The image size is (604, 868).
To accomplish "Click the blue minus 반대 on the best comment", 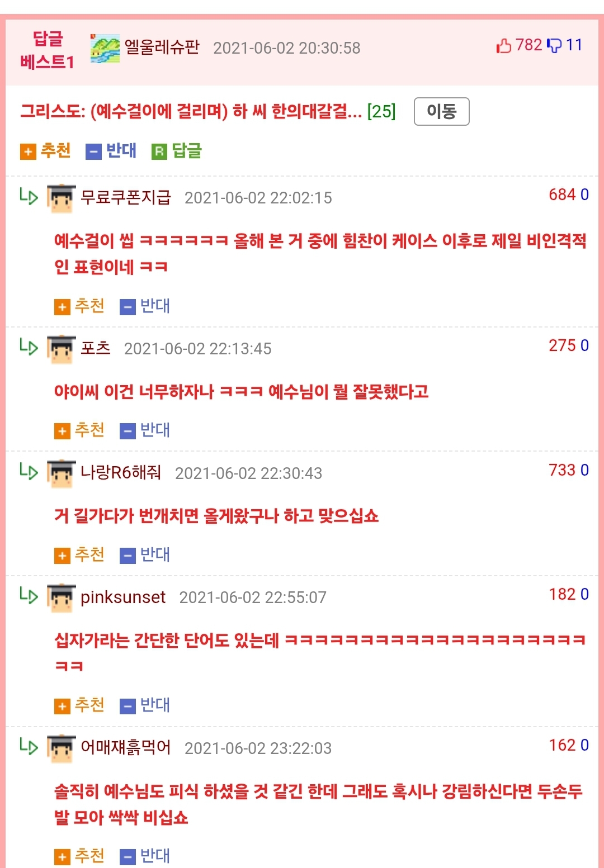I will (111, 151).
